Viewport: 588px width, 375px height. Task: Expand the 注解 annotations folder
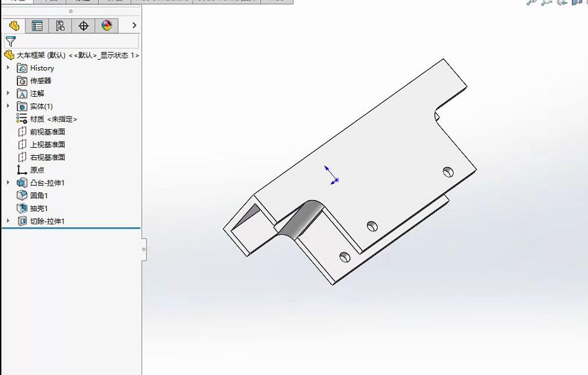pos(8,93)
